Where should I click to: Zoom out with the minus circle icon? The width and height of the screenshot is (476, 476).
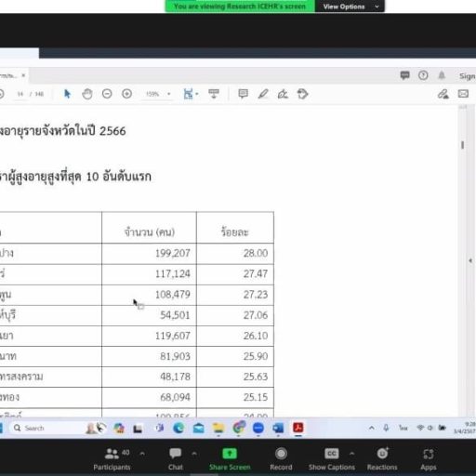[x=107, y=94]
